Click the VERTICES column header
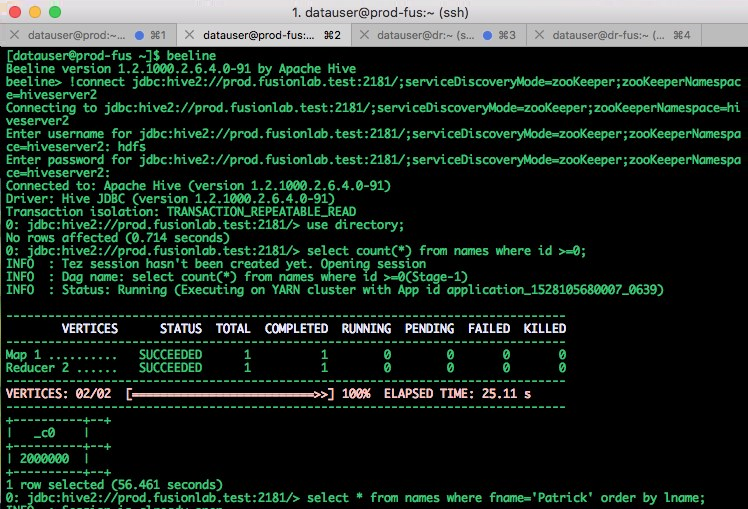 pyautogui.click(x=90, y=329)
